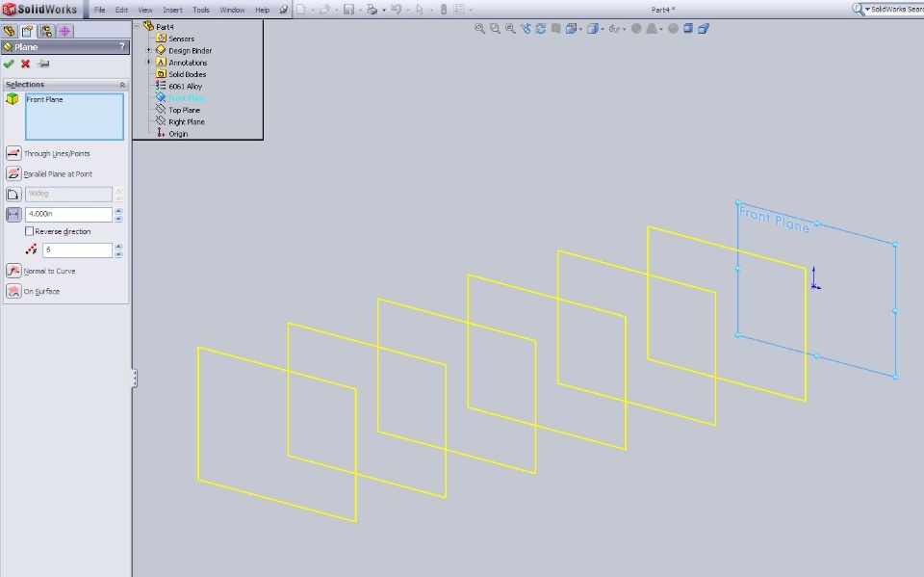Screen dimensions: 924x577
Task: Open the DimXpertManager tab
Action: 64,31
